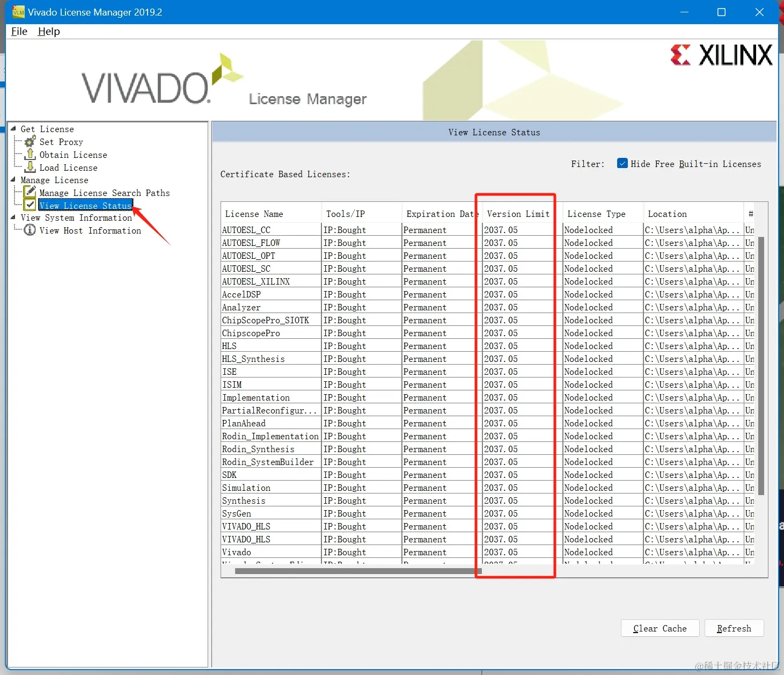Select the Vivado license row
Image resolution: width=784 pixels, height=675 pixels.
[487, 552]
